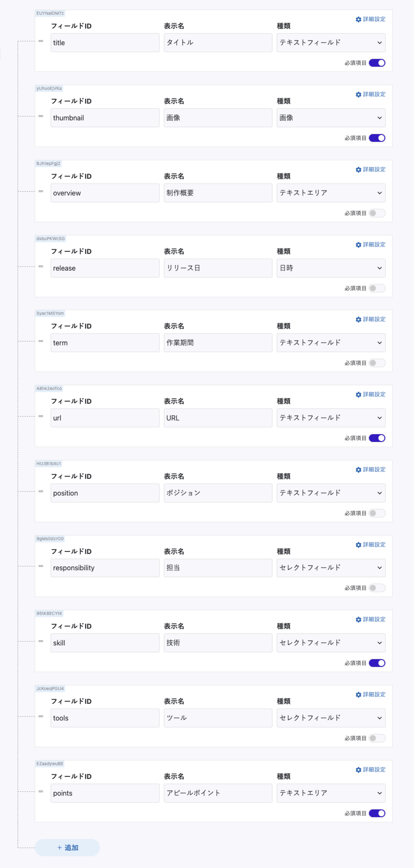
Task: Focus display name input アピールポイント
Action: 218,793
